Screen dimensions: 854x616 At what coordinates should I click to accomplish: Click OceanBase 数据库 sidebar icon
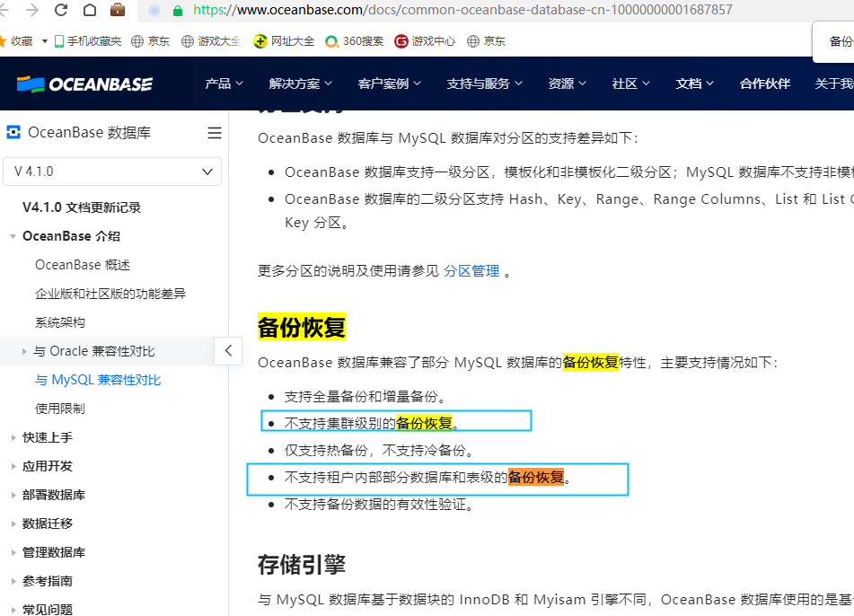[x=13, y=132]
